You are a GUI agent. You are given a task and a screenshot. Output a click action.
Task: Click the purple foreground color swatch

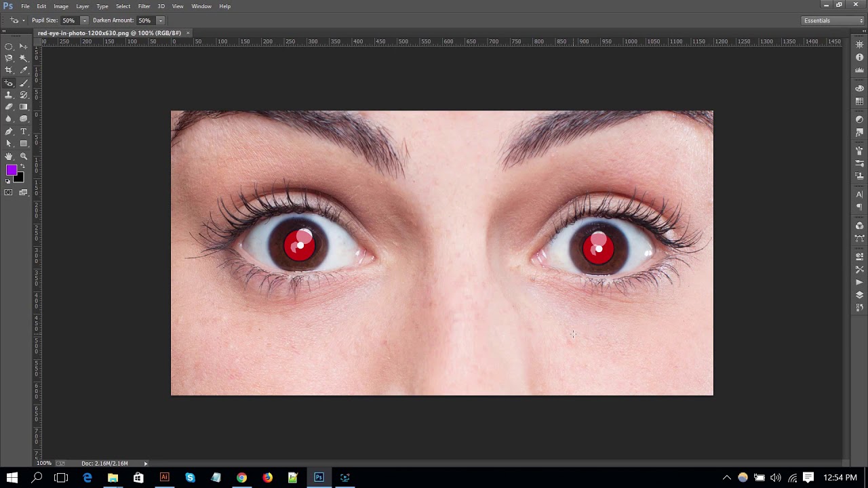12,171
